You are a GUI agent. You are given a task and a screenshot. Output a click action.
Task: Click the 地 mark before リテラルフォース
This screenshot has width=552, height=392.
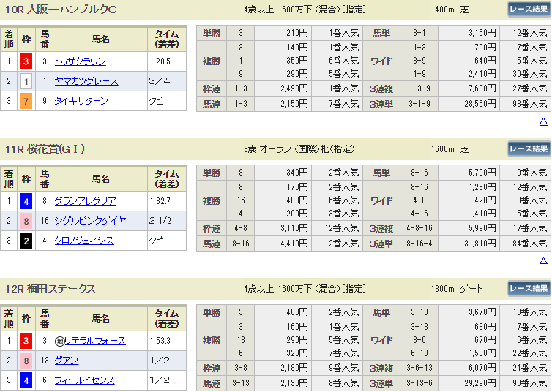(59, 341)
